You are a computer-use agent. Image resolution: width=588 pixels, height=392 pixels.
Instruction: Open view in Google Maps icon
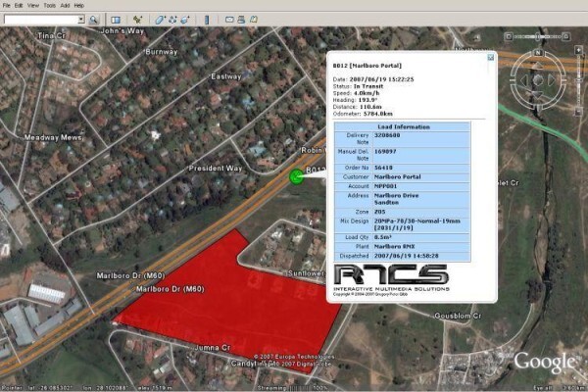254,20
